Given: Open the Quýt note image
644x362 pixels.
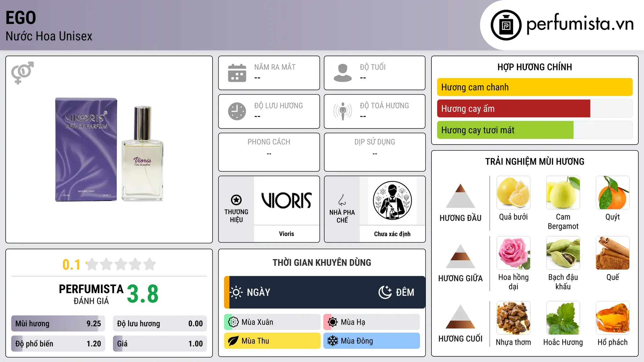Looking at the screenshot, I should 613,193.
